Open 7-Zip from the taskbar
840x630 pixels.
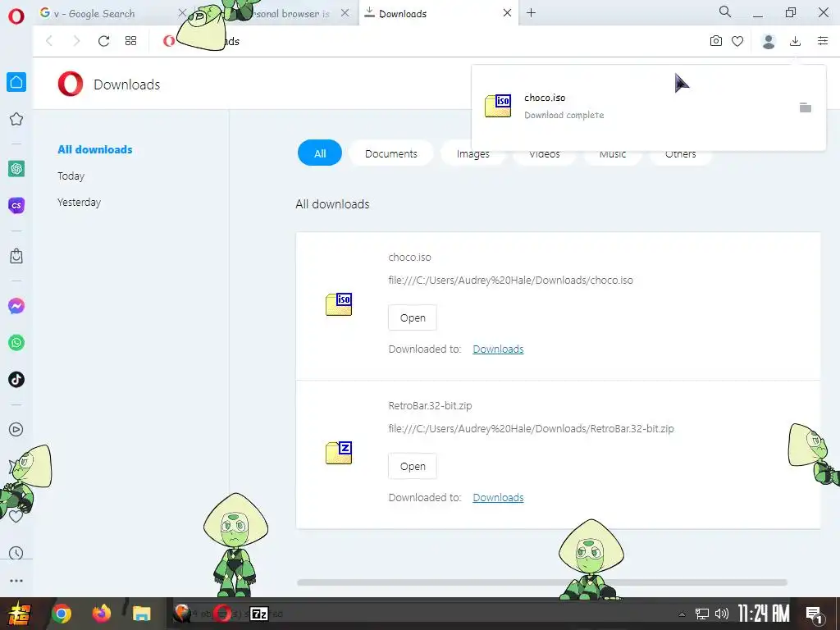(259, 614)
